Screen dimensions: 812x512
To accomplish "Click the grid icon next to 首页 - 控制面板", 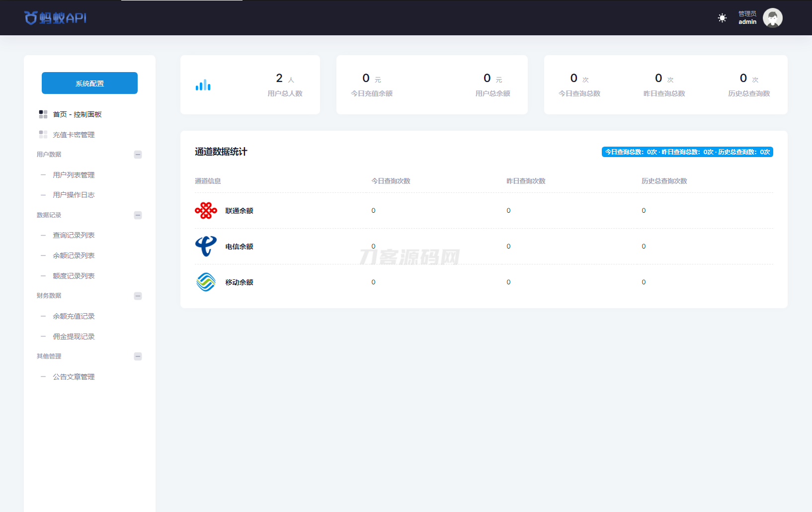I will coord(43,114).
